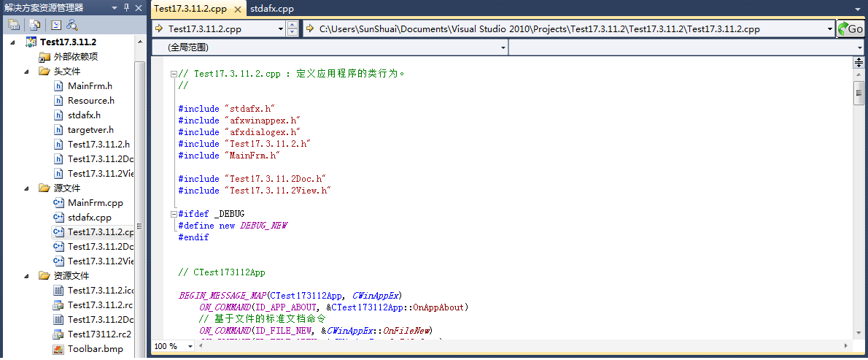Select Test17.3.11.2.rc resource file
Image resolution: width=868 pixels, height=360 pixels.
click(100, 305)
